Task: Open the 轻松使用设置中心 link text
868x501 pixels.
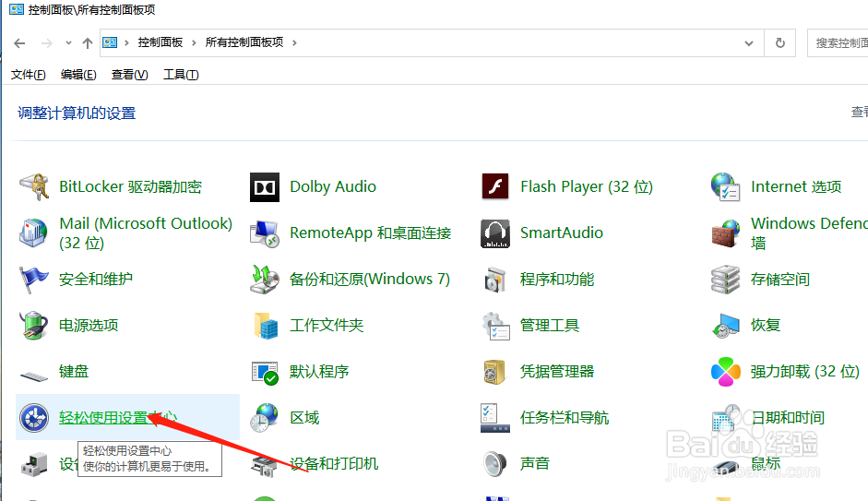Action: [x=118, y=417]
